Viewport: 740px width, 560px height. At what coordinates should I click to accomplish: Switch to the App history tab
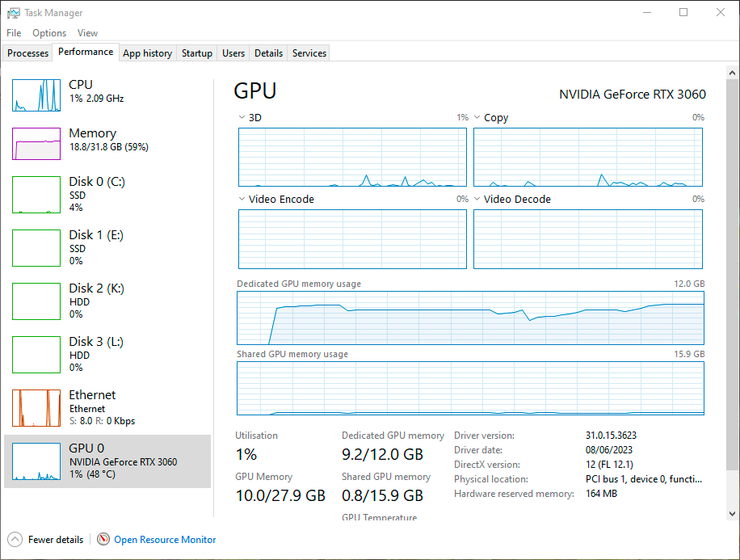click(x=148, y=53)
